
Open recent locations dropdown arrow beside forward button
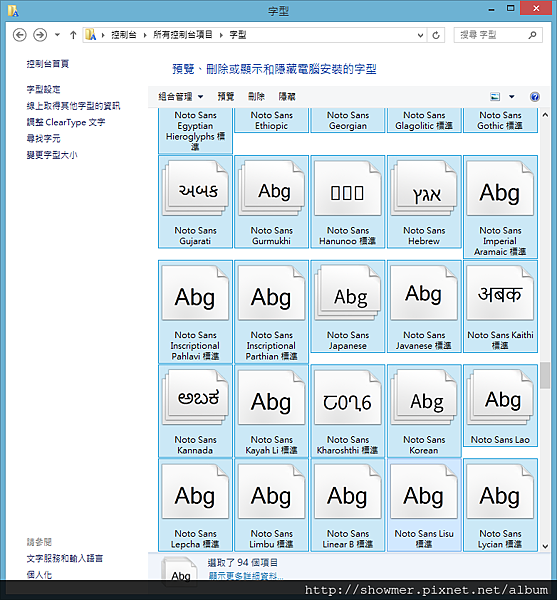57,35
